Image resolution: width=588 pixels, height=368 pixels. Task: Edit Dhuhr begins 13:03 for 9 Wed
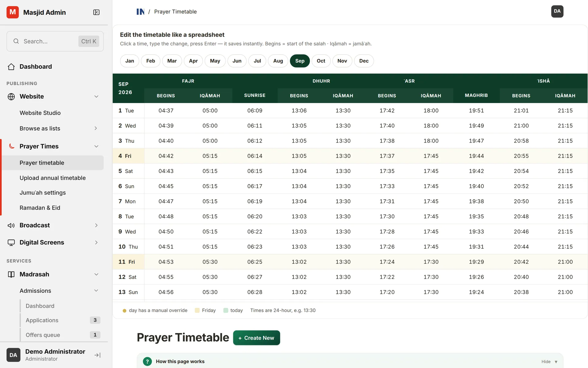pos(299,232)
